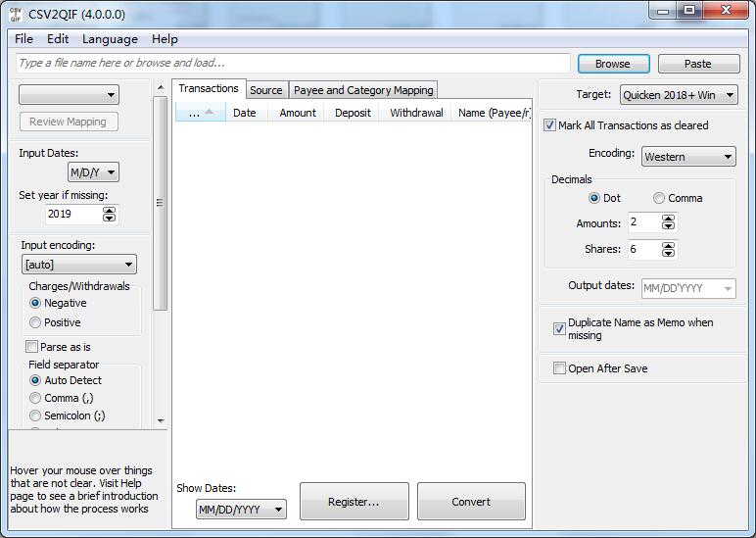Sort by the Withdrawal column header
Image resolution: width=756 pixels, height=538 pixels.
pyautogui.click(x=416, y=113)
